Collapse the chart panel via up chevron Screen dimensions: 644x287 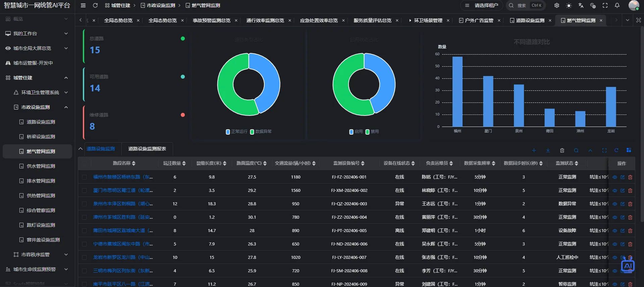point(80,149)
